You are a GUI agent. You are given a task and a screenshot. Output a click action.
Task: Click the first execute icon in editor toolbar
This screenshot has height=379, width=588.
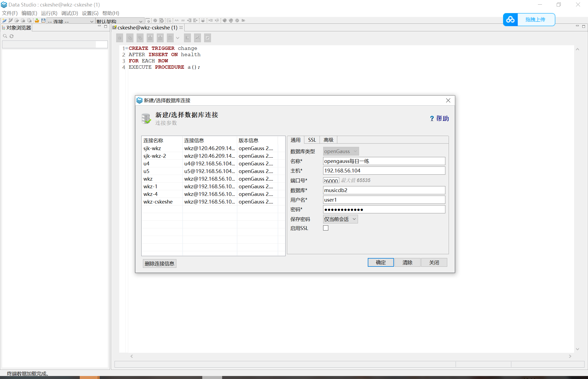[x=120, y=38]
